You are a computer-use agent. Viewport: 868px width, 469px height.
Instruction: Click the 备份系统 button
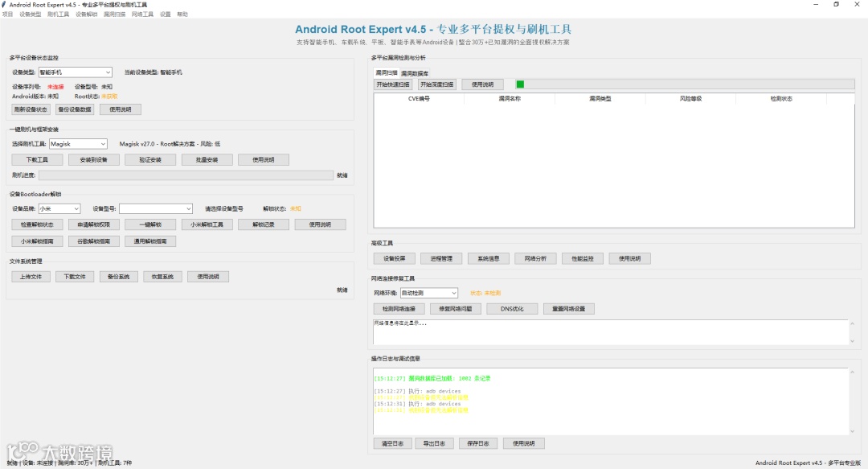(118, 277)
